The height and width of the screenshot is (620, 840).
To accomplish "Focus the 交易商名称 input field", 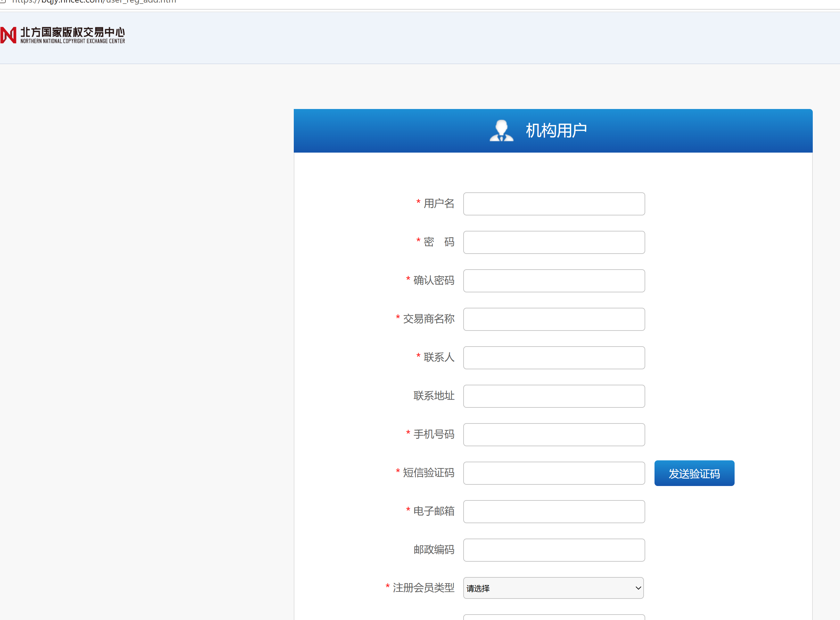I will 554,319.
